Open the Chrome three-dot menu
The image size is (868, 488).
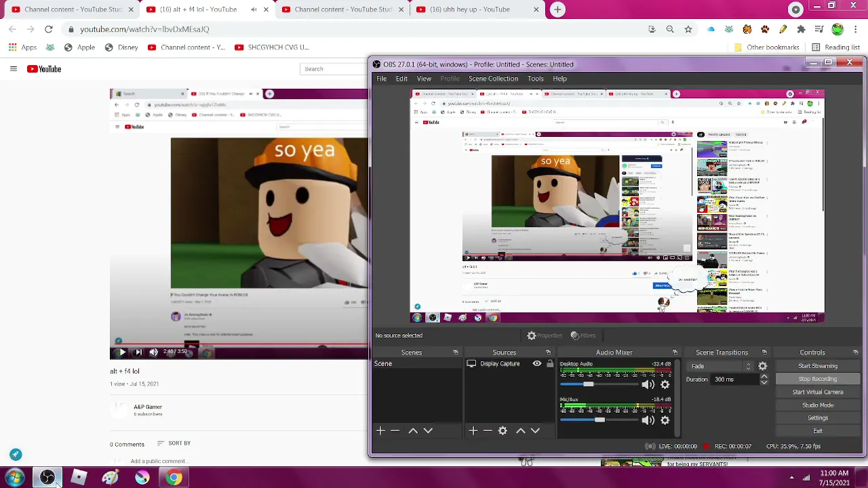pyautogui.click(x=856, y=29)
